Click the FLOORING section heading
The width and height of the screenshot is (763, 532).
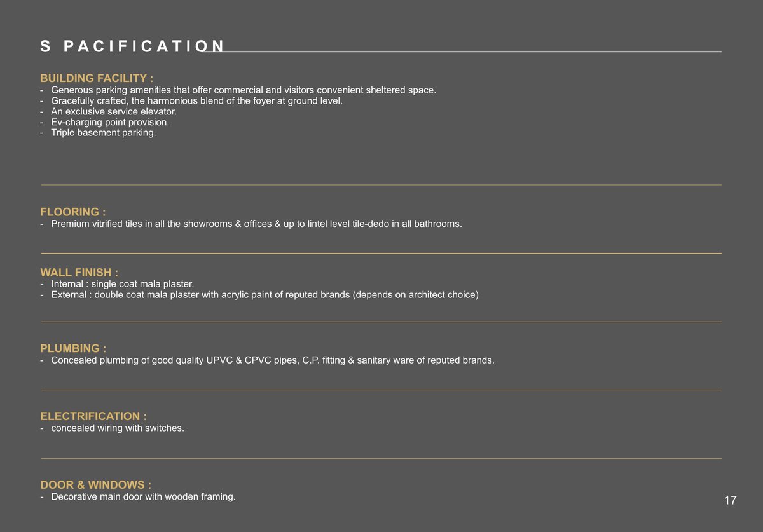(73, 212)
